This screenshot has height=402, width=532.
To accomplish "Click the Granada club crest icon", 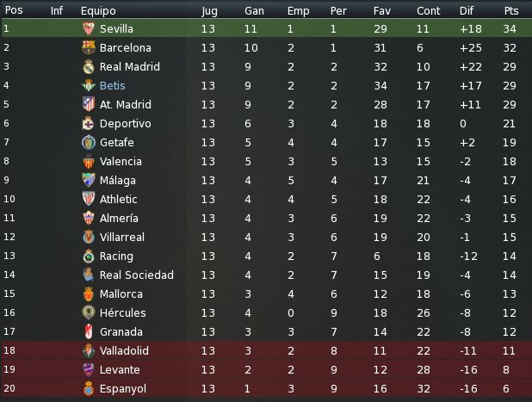I will point(89,331).
